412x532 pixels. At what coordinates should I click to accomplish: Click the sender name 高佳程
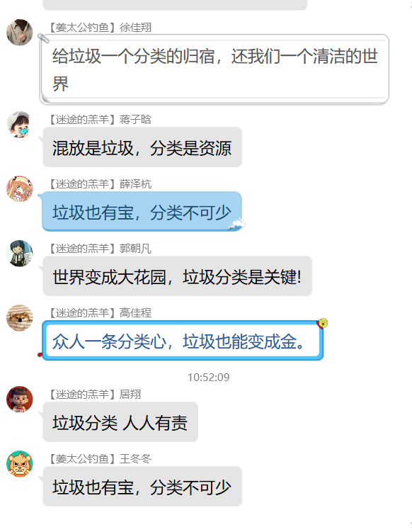[x=135, y=313]
